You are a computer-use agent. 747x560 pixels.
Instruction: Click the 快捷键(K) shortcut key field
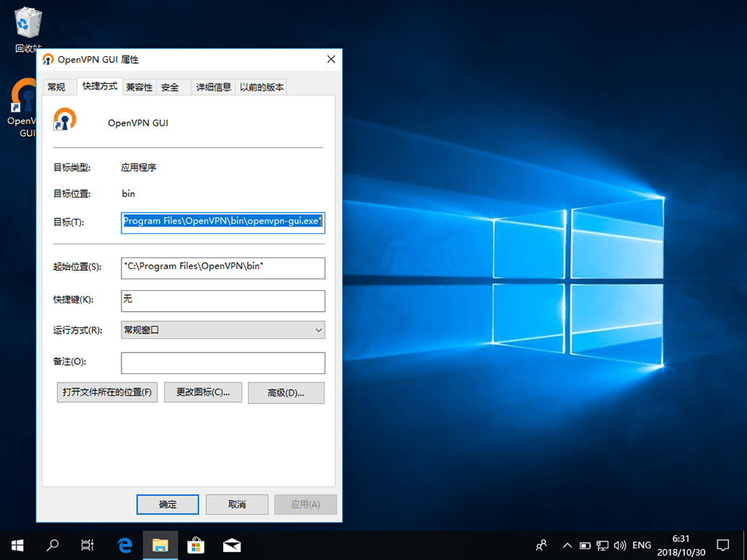223,301
